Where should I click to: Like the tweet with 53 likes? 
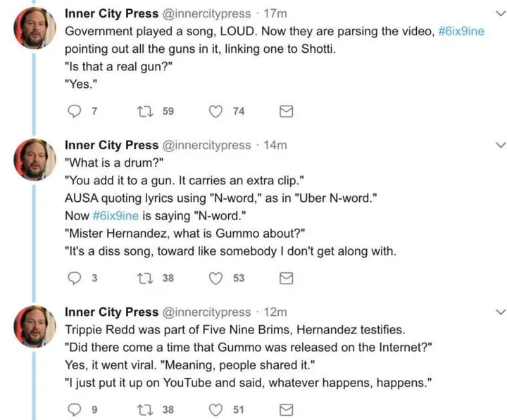click(x=217, y=278)
